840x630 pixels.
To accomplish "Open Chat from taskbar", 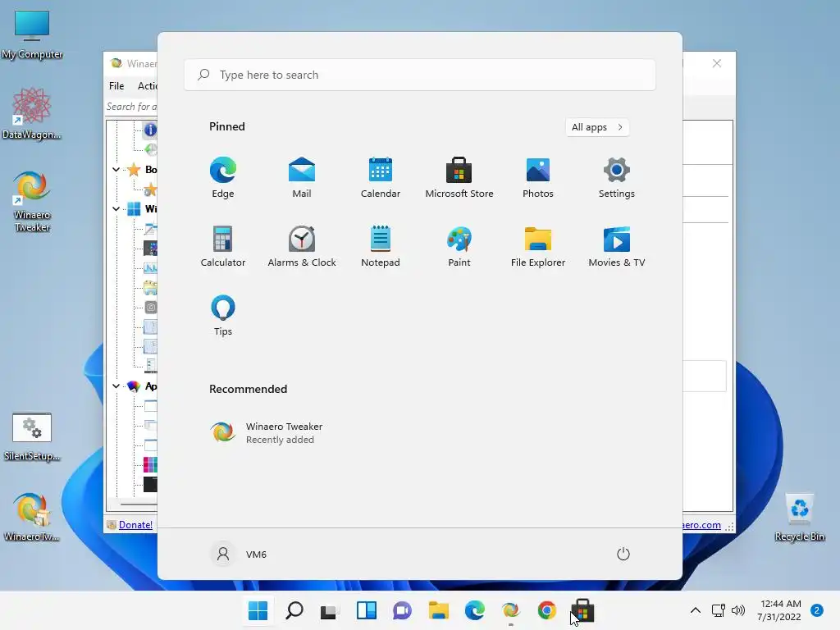I will (x=402, y=610).
